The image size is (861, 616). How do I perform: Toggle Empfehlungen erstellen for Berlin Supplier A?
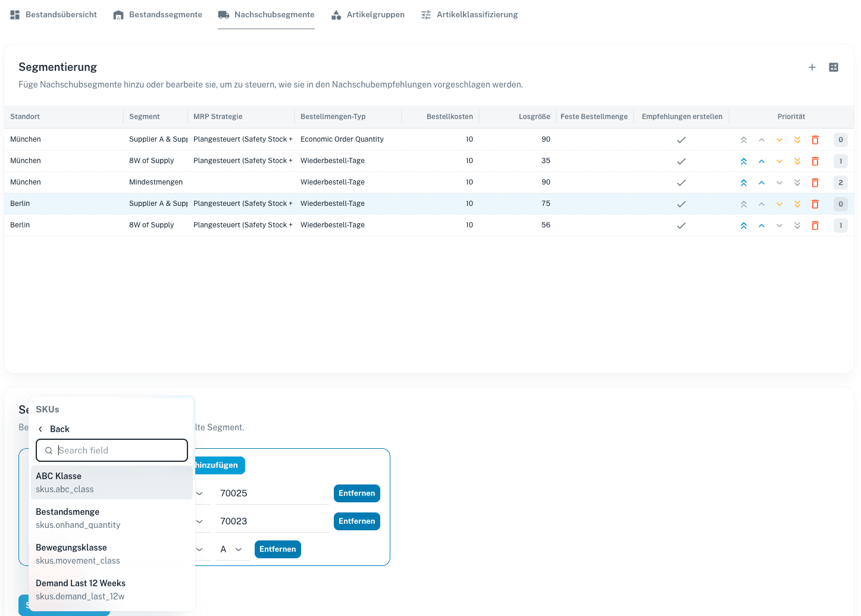tap(681, 204)
